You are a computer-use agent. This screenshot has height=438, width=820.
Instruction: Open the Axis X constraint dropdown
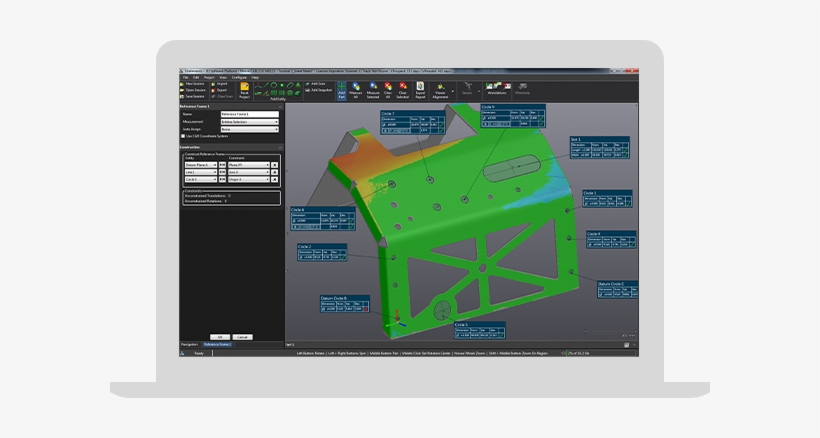249,172
